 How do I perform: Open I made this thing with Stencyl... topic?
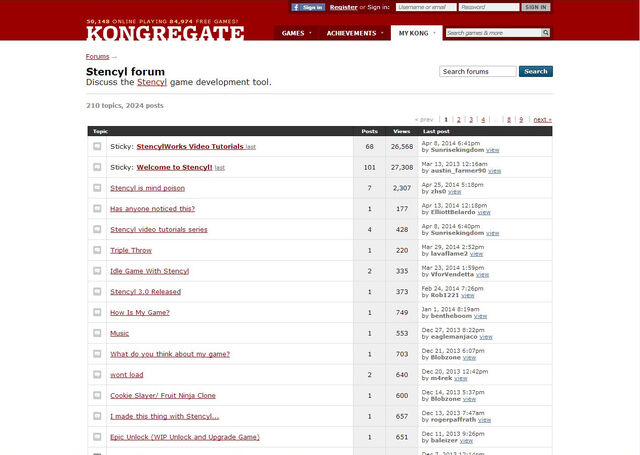164,416
